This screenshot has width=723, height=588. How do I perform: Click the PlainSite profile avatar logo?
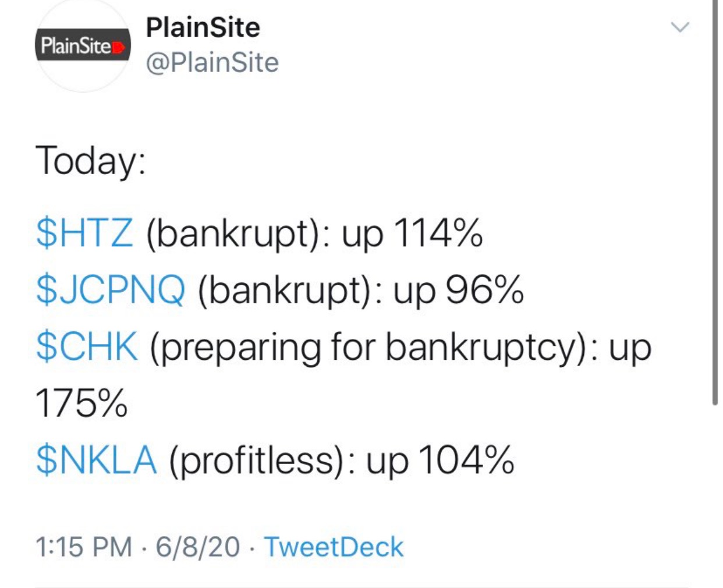83,47
